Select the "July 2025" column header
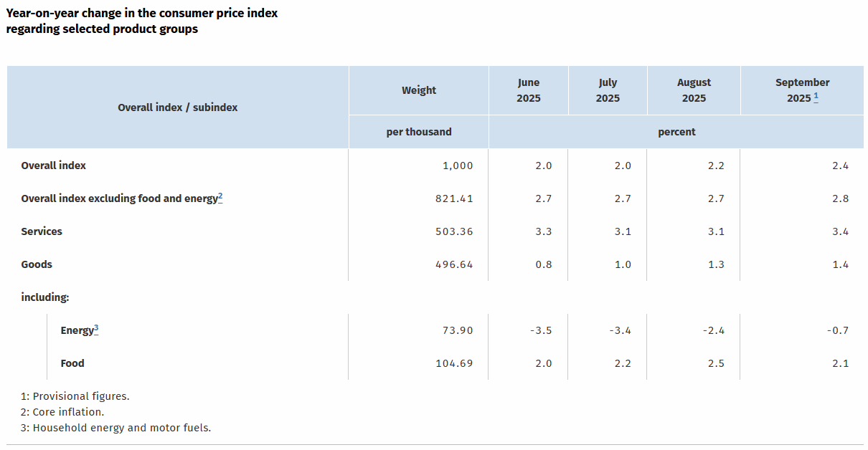The image size is (868, 450). coord(608,90)
